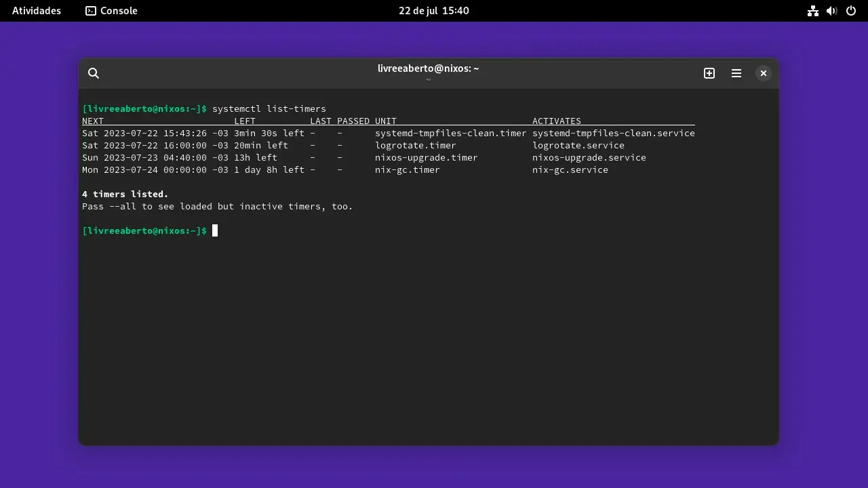Click the LEFT column header
Viewport: 868px width, 488px height.
pos(245,121)
